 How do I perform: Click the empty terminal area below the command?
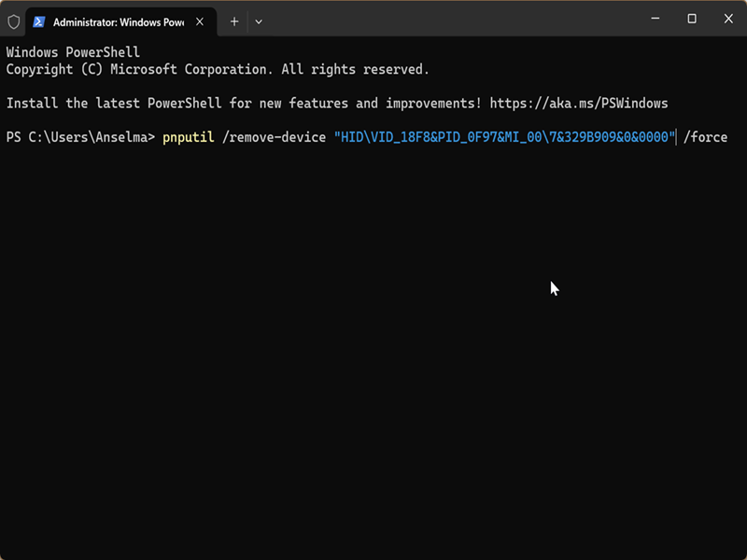tap(373, 355)
